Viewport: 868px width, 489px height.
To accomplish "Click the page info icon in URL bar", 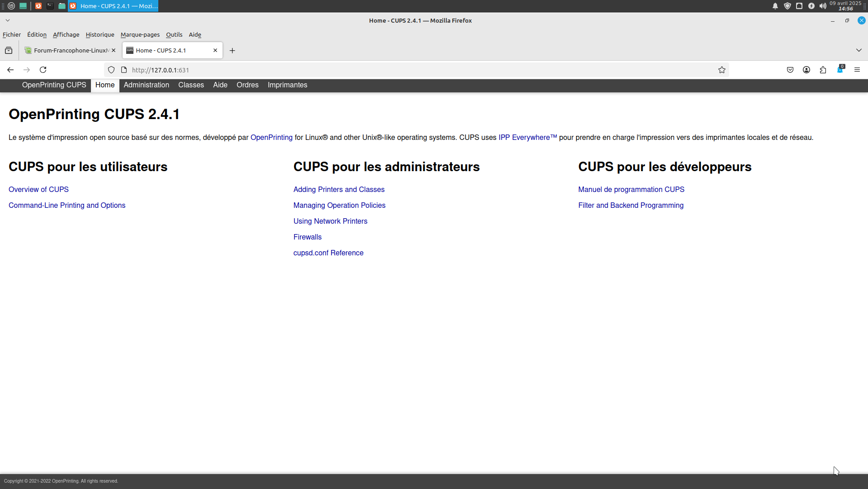I will (124, 70).
